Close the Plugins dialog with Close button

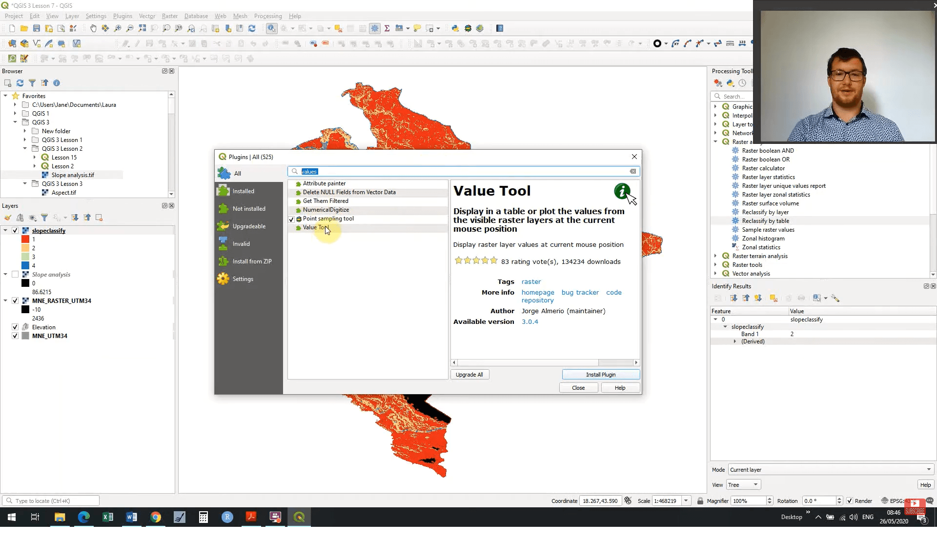point(578,388)
